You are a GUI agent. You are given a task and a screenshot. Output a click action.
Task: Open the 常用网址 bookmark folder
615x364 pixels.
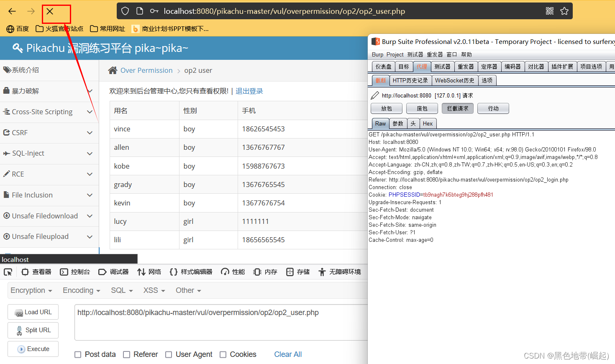point(108,29)
